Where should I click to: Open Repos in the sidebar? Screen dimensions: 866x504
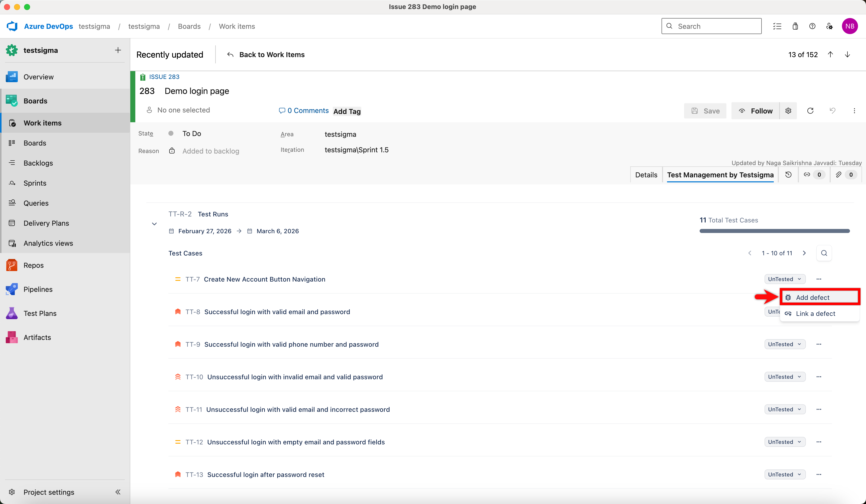(x=65, y=265)
